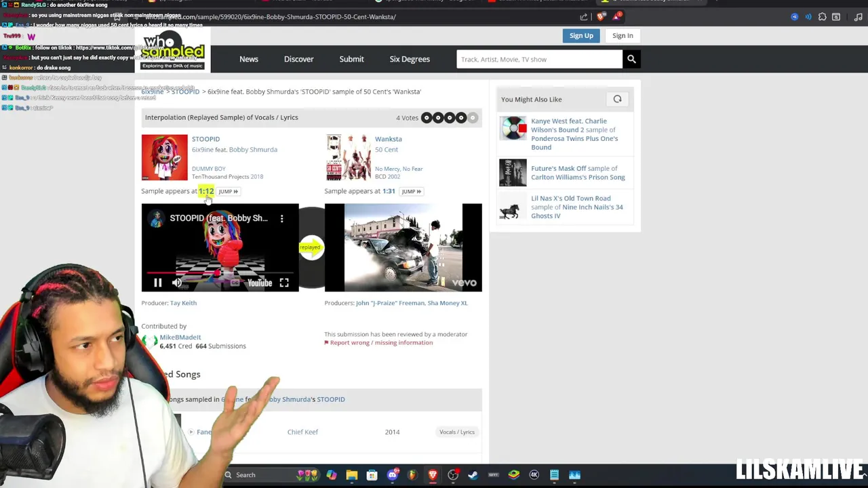868x488 pixels.
Task: Open the Bobby Shmurda artist link
Action: [253, 150]
